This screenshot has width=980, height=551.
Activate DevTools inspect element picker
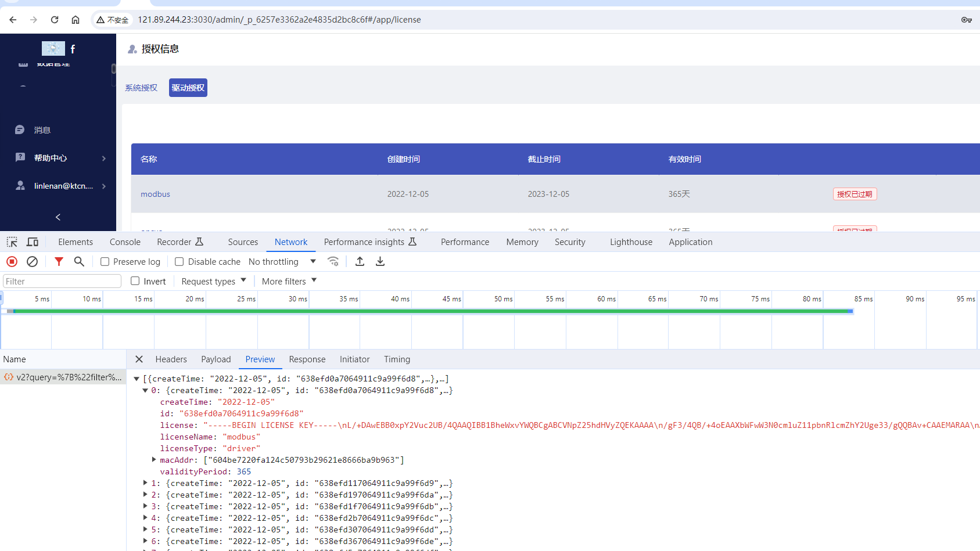(12, 242)
